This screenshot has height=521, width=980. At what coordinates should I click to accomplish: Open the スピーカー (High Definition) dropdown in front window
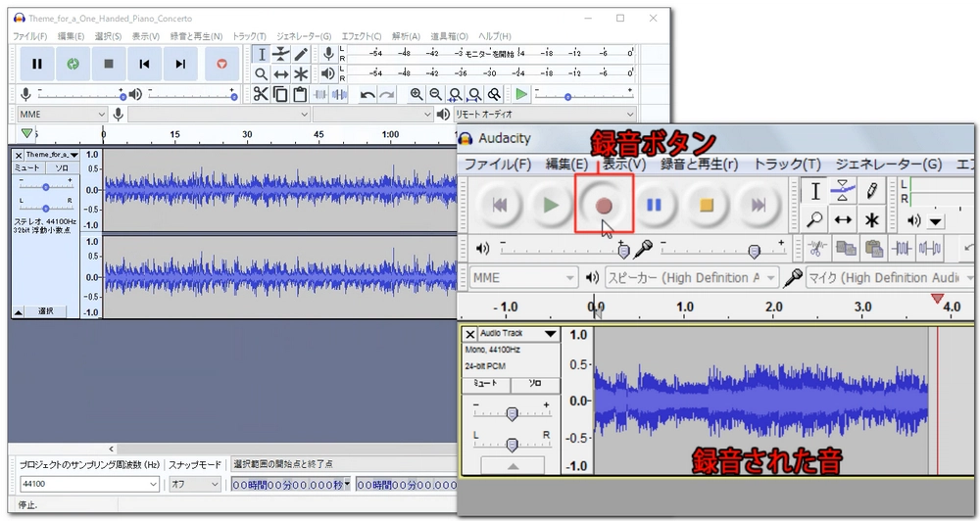691,277
